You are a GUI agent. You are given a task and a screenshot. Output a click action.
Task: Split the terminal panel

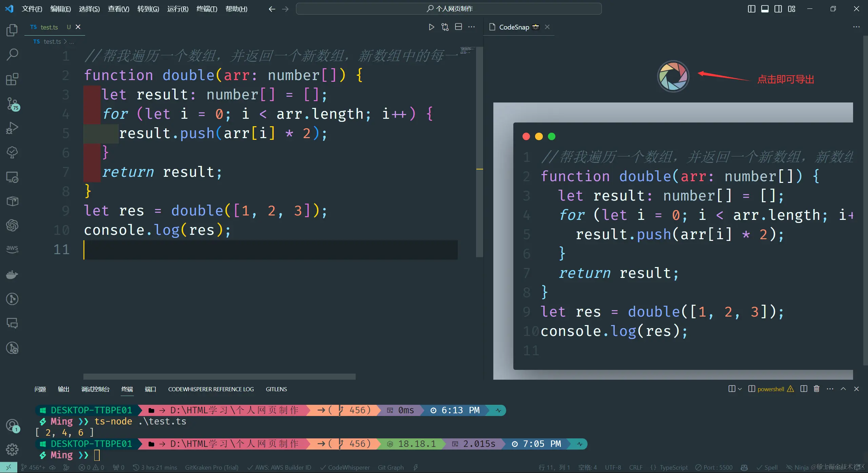click(804, 389)
